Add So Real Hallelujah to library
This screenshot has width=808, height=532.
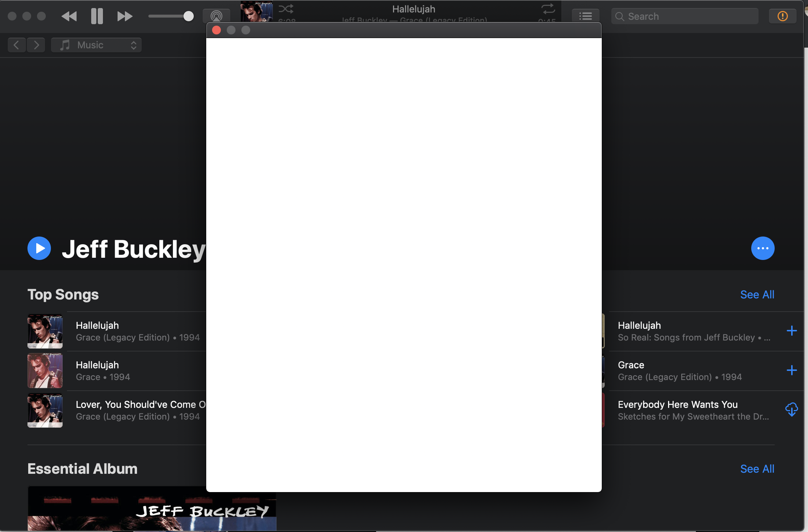(x=792, y=331)
